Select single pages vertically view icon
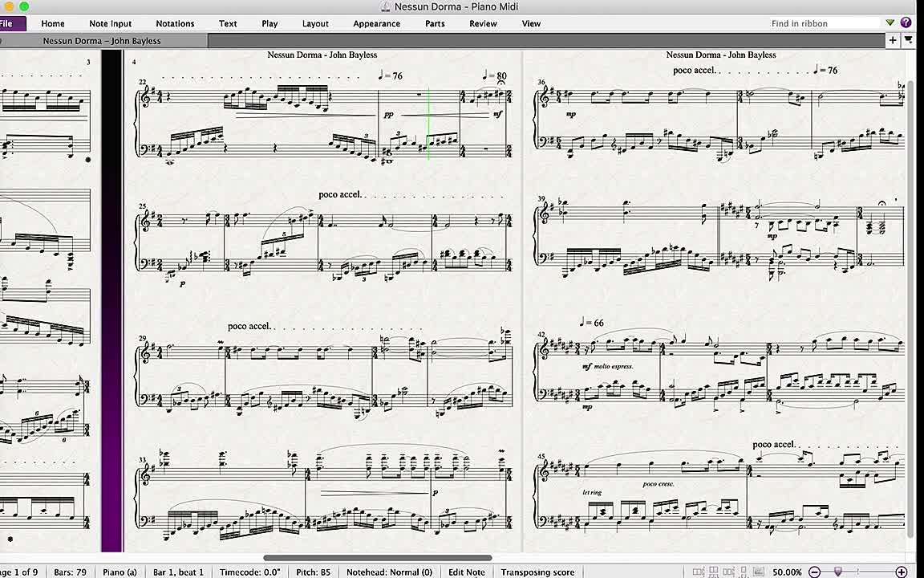Viewport: 924px width, 578px height. pyautogui.click(x=744, y=572)
